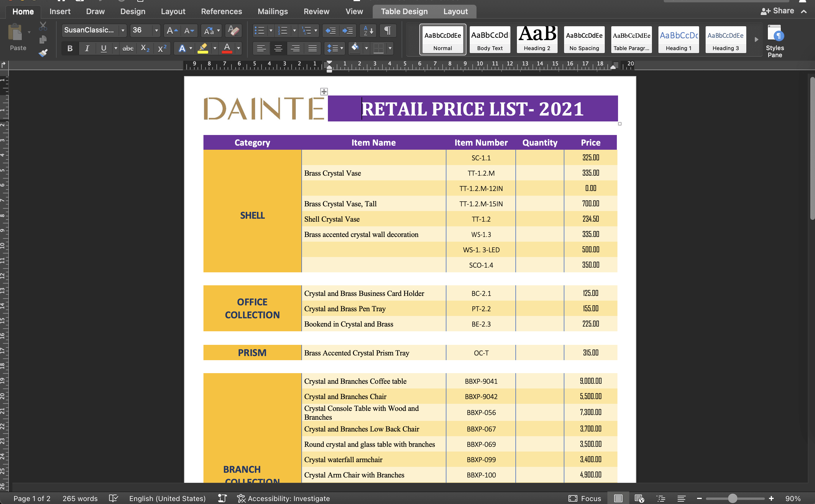Apply the Heading 1 style
The height and width of the screenshot is (504, 815).
[678, 39]
